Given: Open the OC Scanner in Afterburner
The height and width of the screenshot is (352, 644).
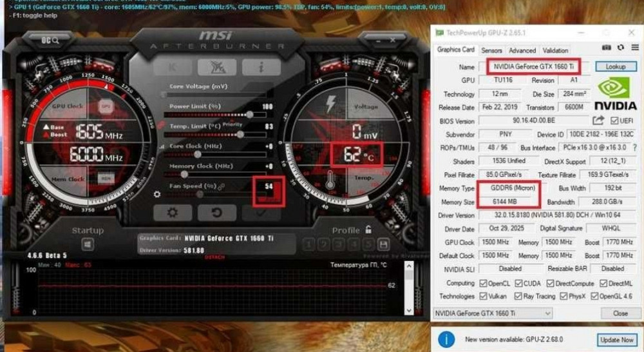Looking at the screenshot, I should [50, 41].
